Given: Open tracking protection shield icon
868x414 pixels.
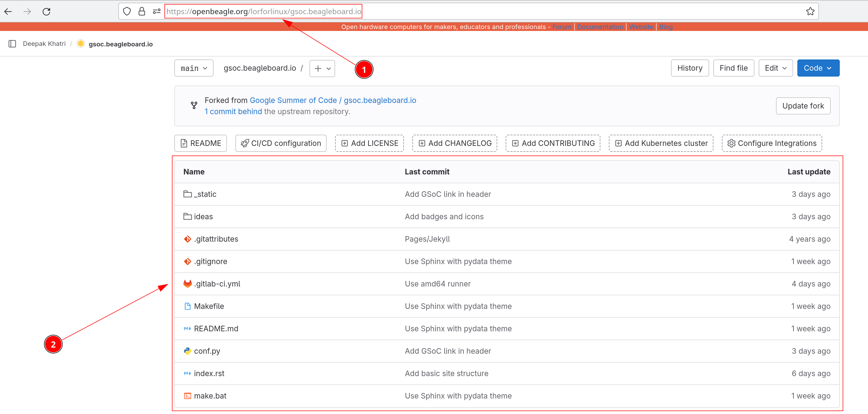Looking at the screenshot, I should pos(127,11).
